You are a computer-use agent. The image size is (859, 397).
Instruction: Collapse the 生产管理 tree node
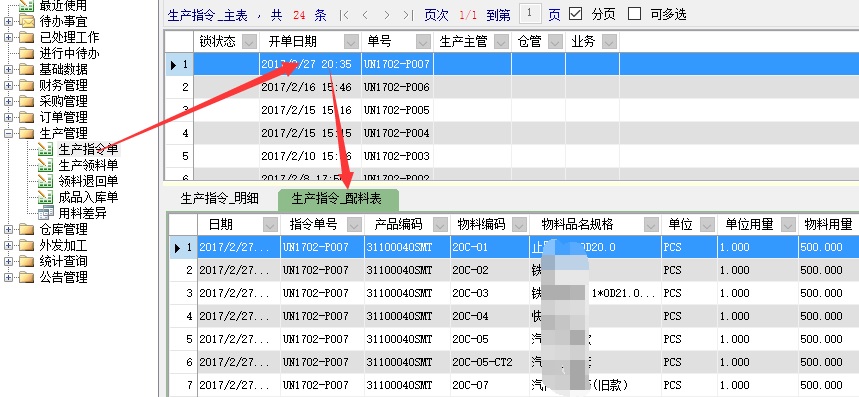coord(8,133)
